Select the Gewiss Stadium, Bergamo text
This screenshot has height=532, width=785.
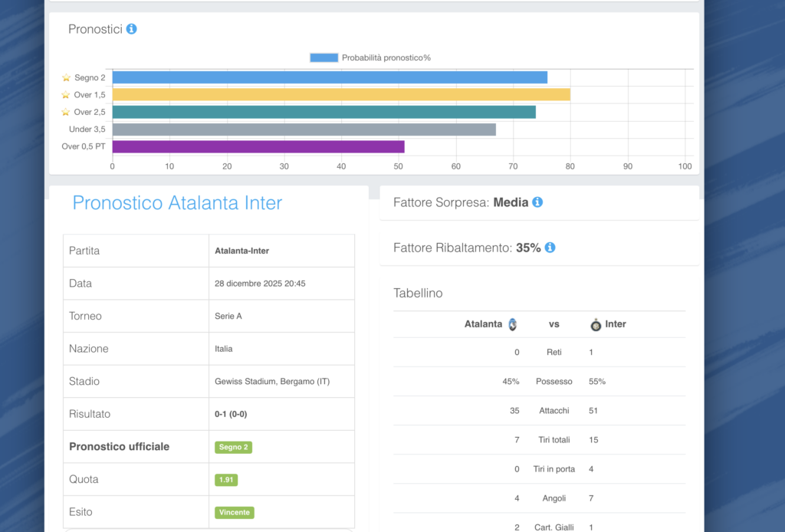[272, 381]
